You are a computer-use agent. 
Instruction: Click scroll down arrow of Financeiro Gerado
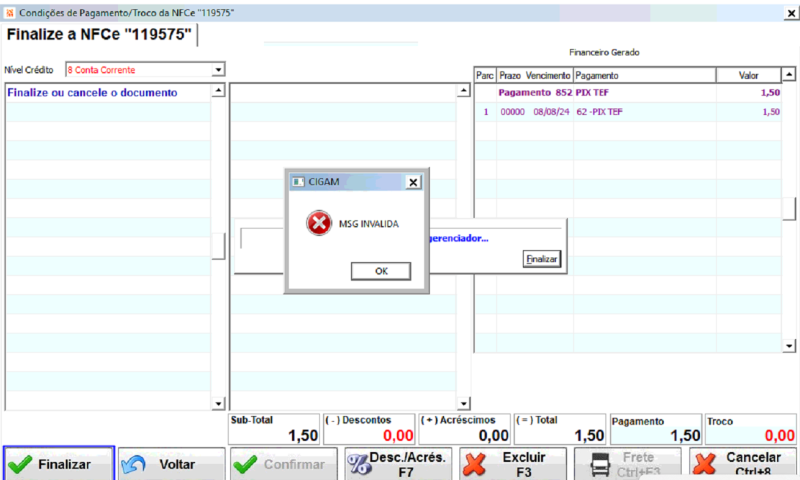pos(789,346)
